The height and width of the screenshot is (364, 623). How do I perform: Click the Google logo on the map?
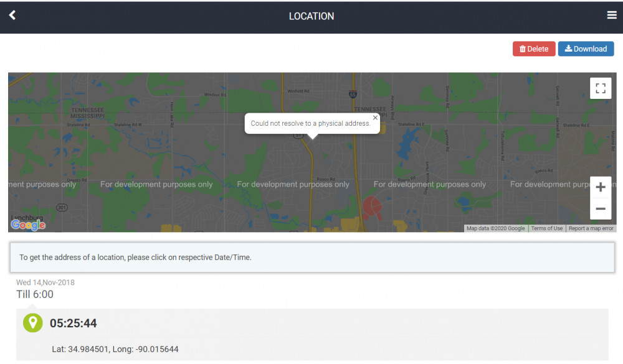coord(28,225)
